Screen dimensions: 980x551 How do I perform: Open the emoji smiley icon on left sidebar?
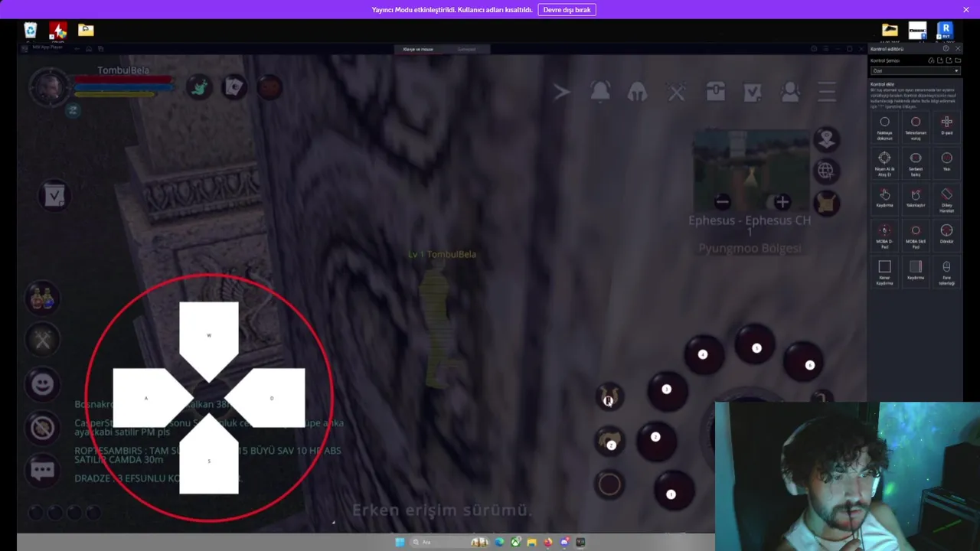tap(42, 384)
